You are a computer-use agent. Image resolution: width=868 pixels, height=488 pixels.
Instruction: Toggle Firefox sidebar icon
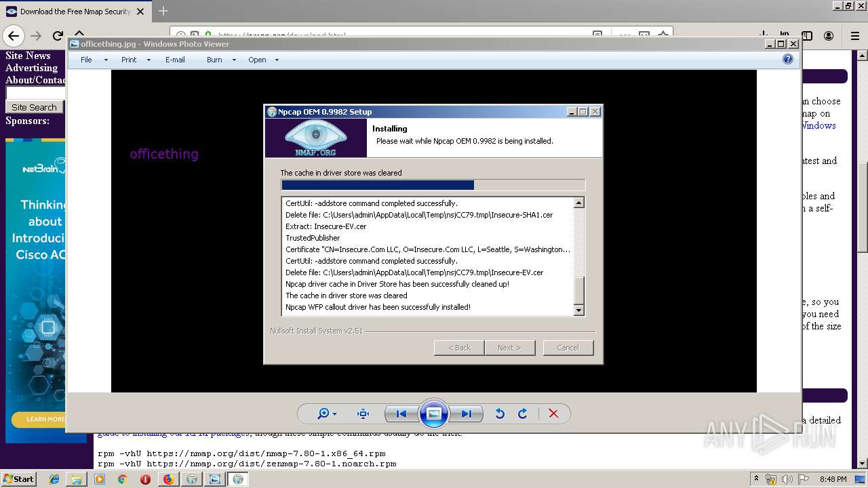pyautogui.click(x=807, y=36)
